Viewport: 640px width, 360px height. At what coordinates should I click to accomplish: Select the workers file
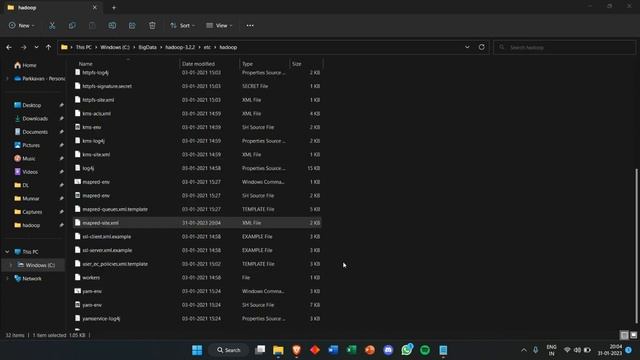[197, 278]
